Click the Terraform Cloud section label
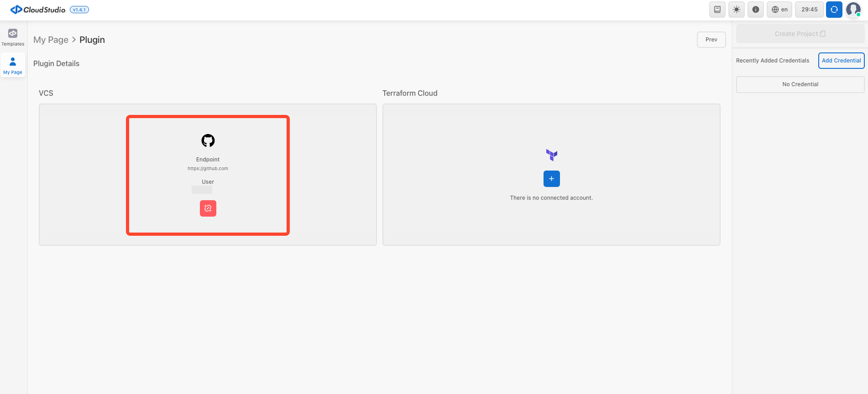868x394 pixels. (x=410, y=93)
